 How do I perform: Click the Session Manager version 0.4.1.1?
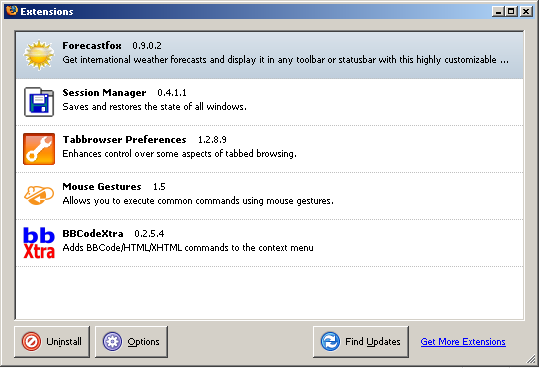click(x=172, y=93)
